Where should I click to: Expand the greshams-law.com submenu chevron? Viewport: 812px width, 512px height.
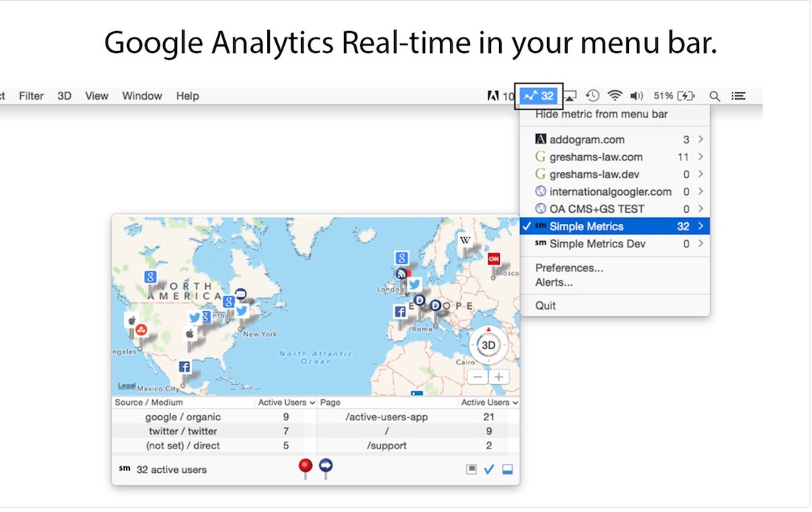(701, 157)
